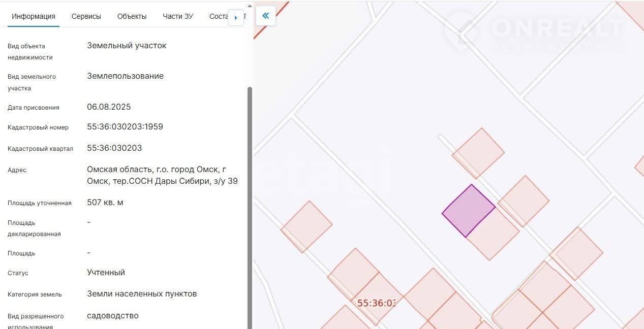
Task: Click the area value 507 кв. м
Action: (105, 203)
